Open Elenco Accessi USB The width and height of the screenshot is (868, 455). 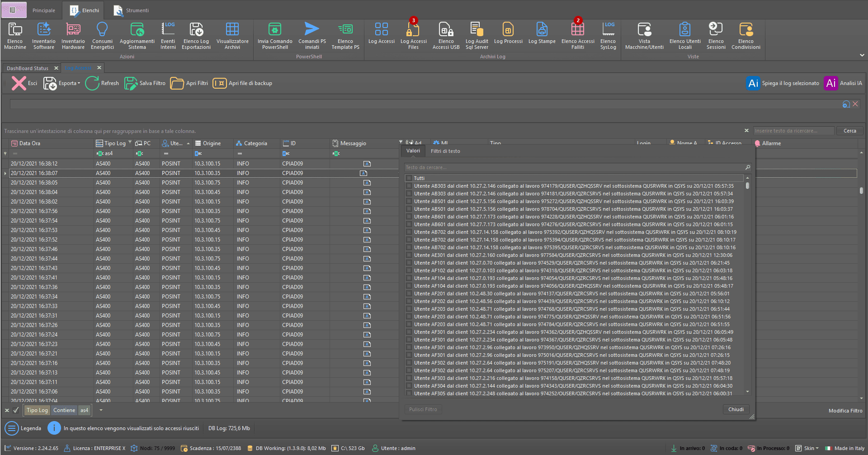(446, 36)
